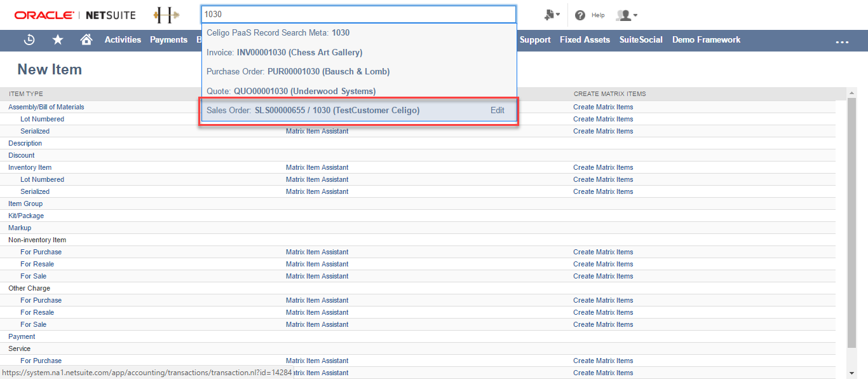868x379 pixels.
Task: Select the Payment item type
Action: pos(22,336)
